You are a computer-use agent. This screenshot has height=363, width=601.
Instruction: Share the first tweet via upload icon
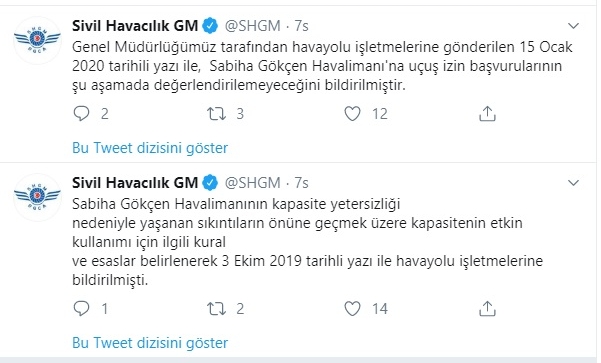[x=488, y=114]
